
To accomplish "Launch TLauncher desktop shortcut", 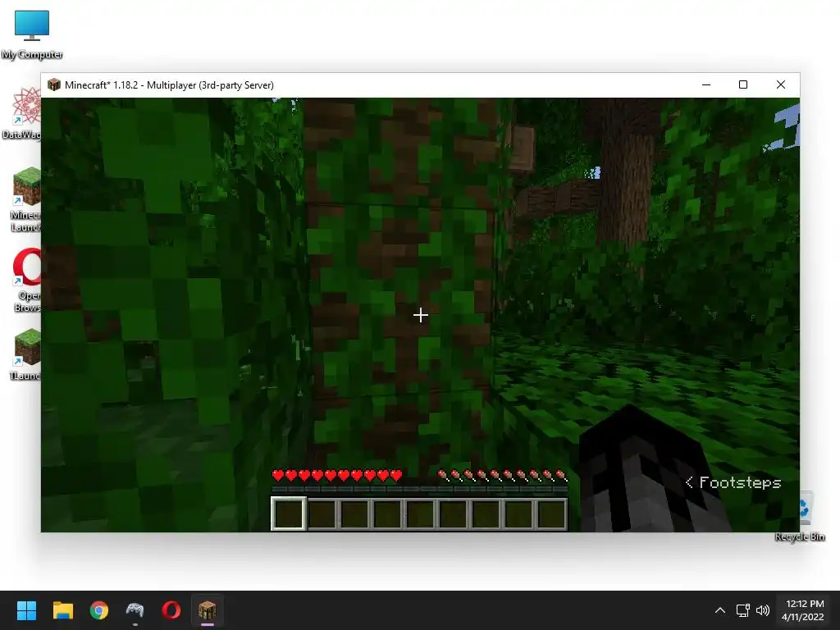I will pyautogui.click(x=24, y=354).
